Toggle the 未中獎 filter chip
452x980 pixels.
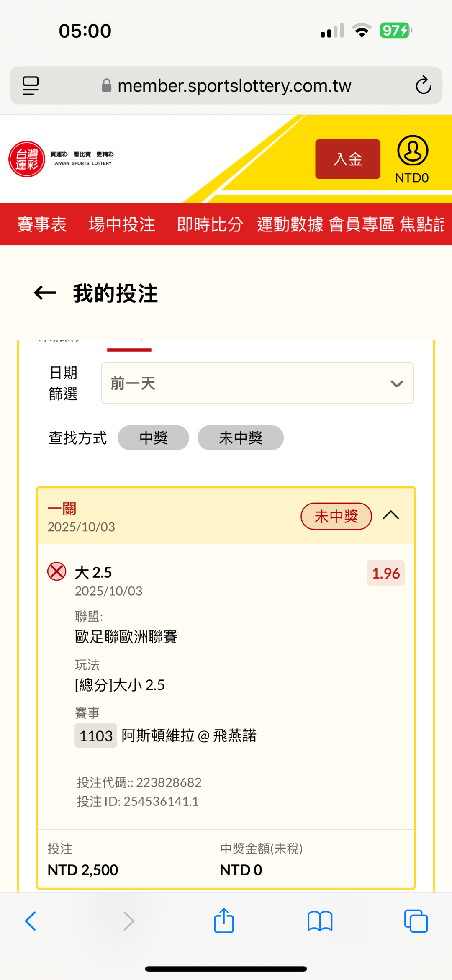[x=241, y=438]
